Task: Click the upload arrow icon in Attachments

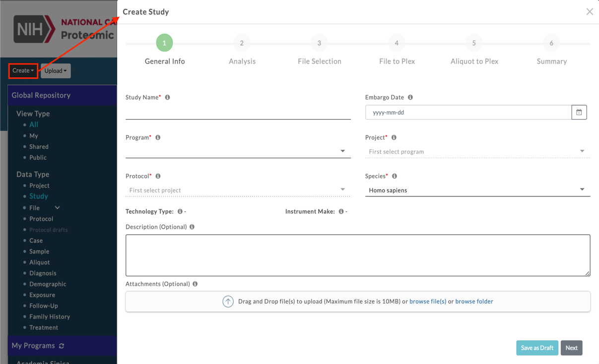Action: coord(228,302)
